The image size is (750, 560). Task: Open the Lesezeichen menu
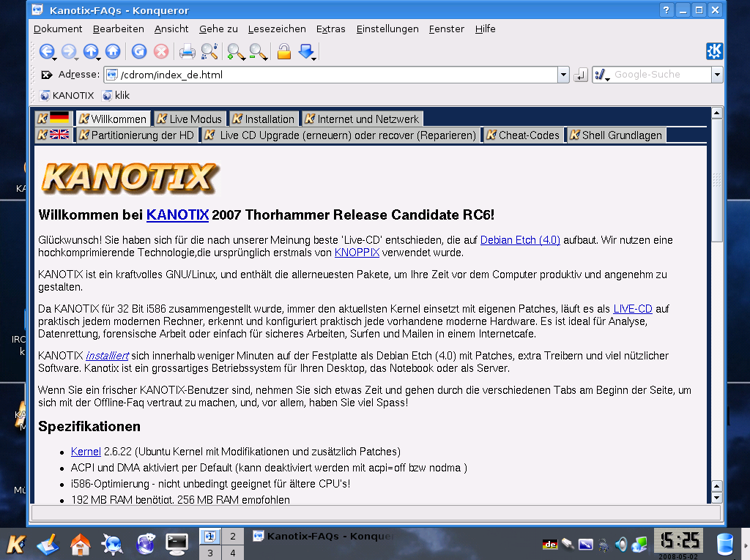point(277,29)
